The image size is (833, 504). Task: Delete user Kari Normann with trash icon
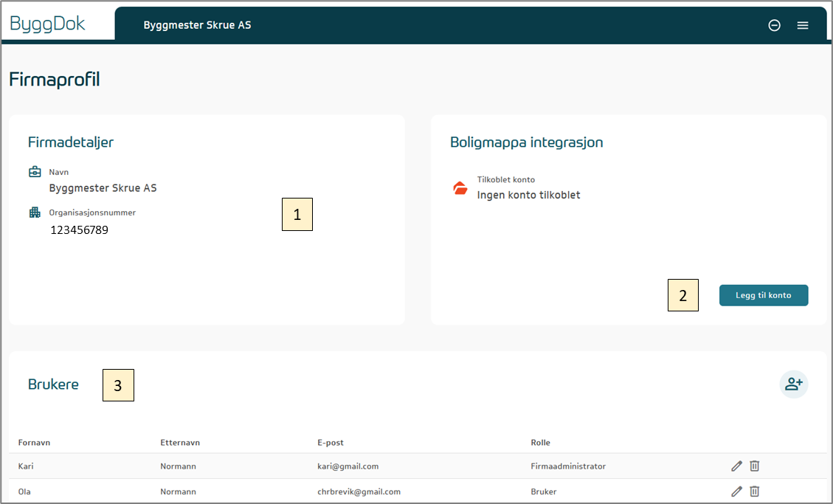pos(755,466)
